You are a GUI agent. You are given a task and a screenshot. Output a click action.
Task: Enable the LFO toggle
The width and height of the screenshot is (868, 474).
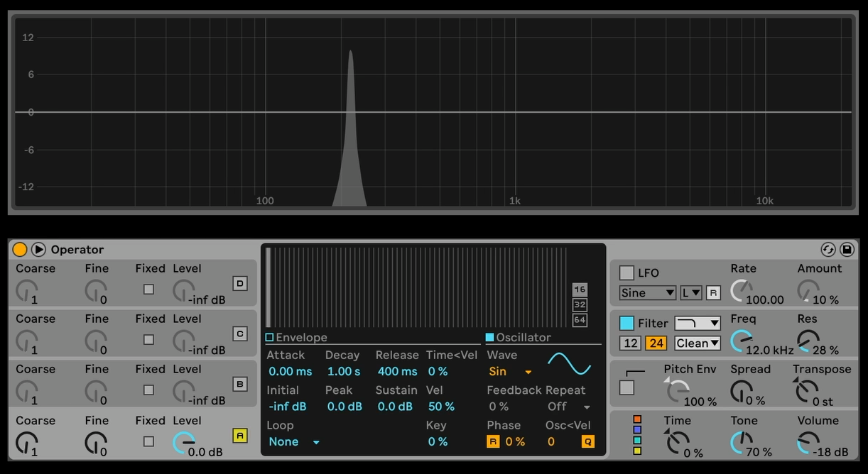[x=626, y=273]
